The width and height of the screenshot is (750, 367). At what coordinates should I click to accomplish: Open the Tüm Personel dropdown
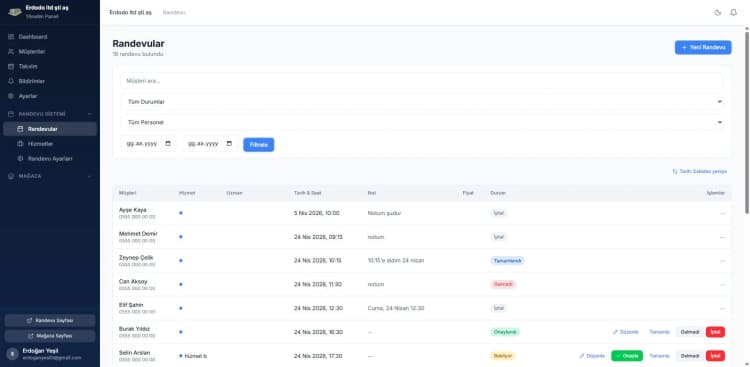421,122
